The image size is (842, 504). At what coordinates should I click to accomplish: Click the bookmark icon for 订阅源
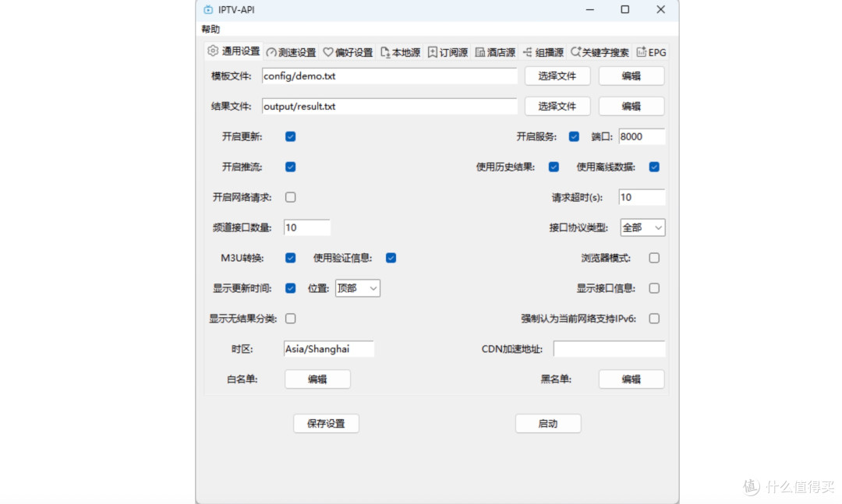pos(433,53)
